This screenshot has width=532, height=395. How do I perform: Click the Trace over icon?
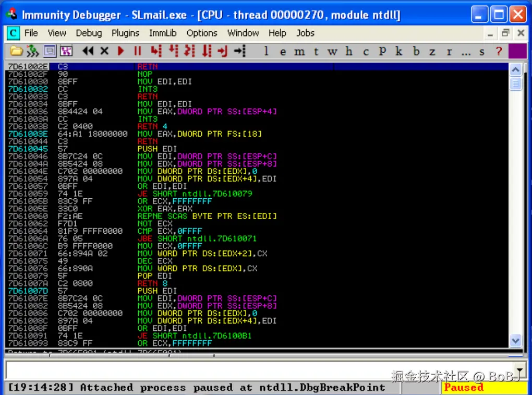coord(207,51)
